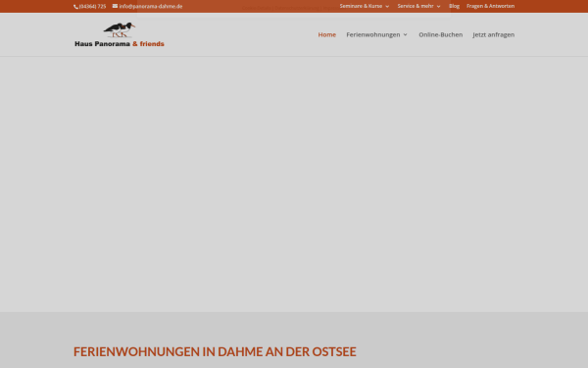Open Fragen & Antworten page
This screenshot has height=368, width=588.
click(491, 6)
